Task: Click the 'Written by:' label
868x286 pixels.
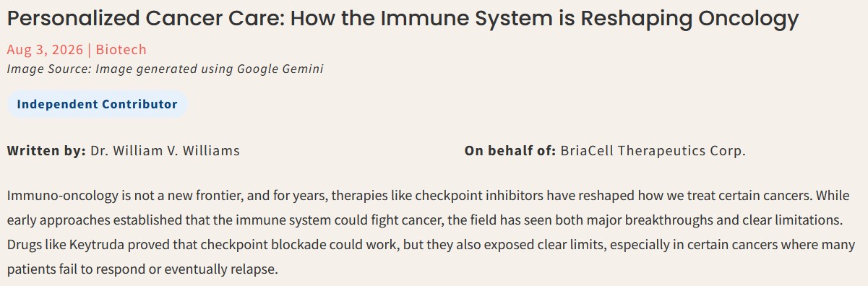Action: [x=46, y=151]
